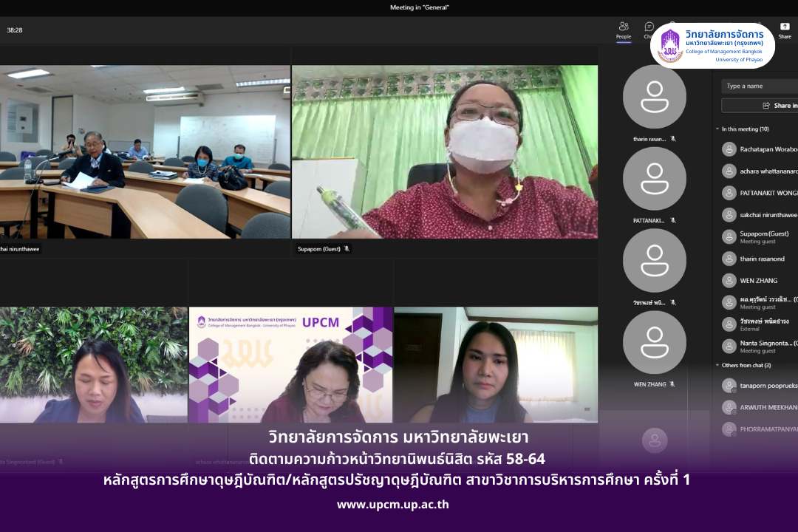This screenshot has width=798, height=532.
Task: Click the External participant วัชรพงษ์ avatar in list
Action: (x=729, y=324)
